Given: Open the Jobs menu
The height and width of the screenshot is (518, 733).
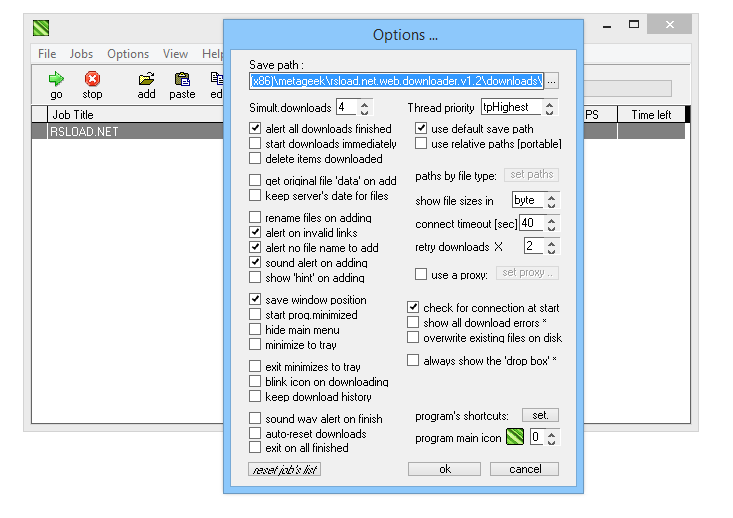Looking at the screenshot, I should (x=81, y=54).
